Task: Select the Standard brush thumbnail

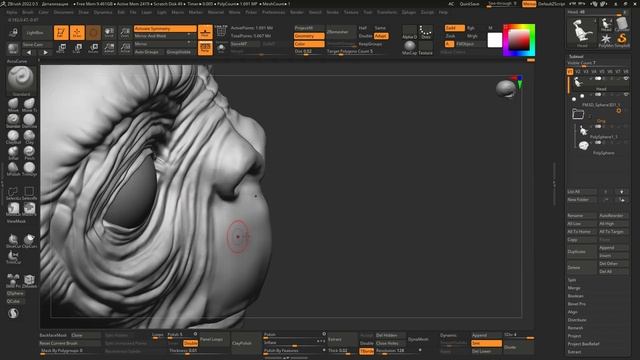Action: click(21, 79)
